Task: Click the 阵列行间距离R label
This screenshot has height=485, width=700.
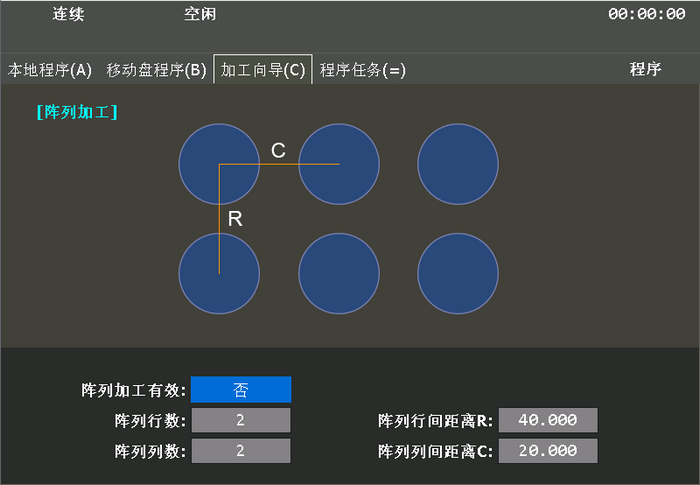Action: [x=435, y=420]
